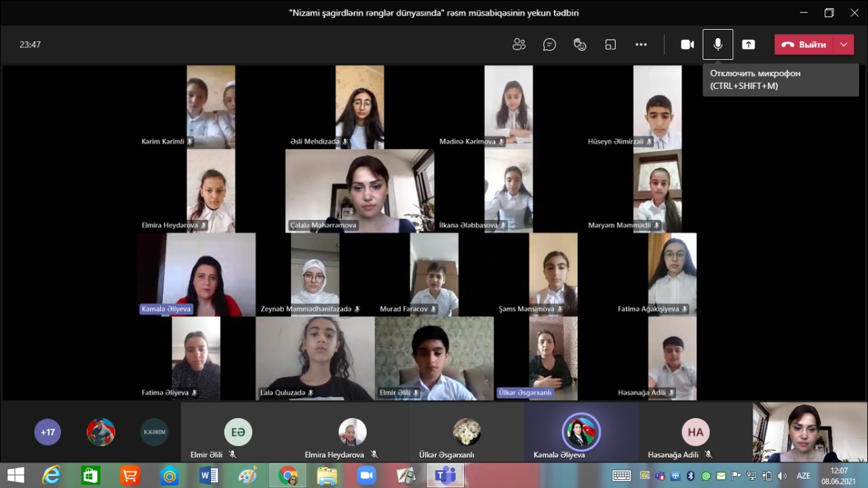Viewport: 868px width, 488px height.
Task: Select Murad Fərəcov's video tile
Action: pos(434,275)
